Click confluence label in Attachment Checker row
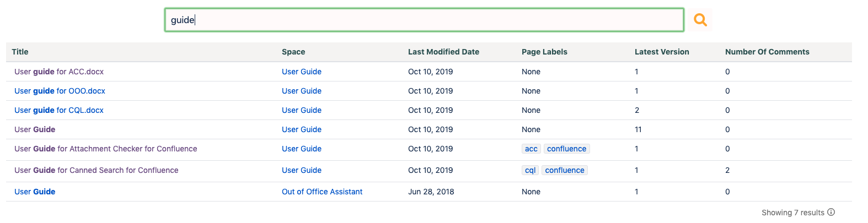The height and width of the screenshot is (223, 868). 566,149
